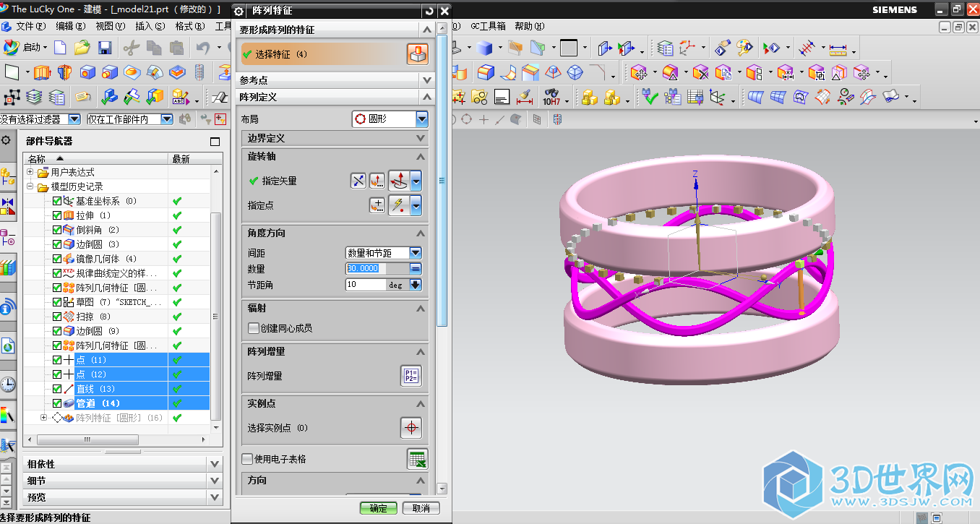Image resolution: width=980 pixels, height=524 pixels.
Task: Click the 10H7 binoculars icon
Action: tap(551, 96)
